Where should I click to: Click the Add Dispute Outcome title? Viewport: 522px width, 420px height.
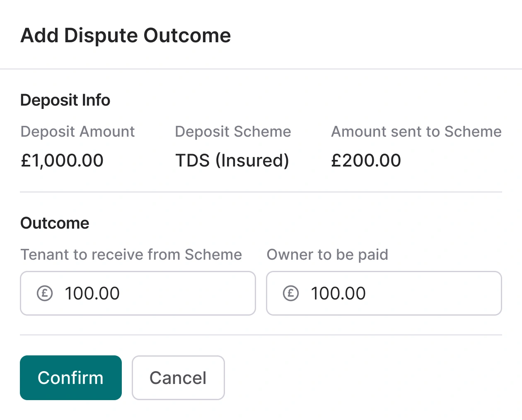click(125, 35)
